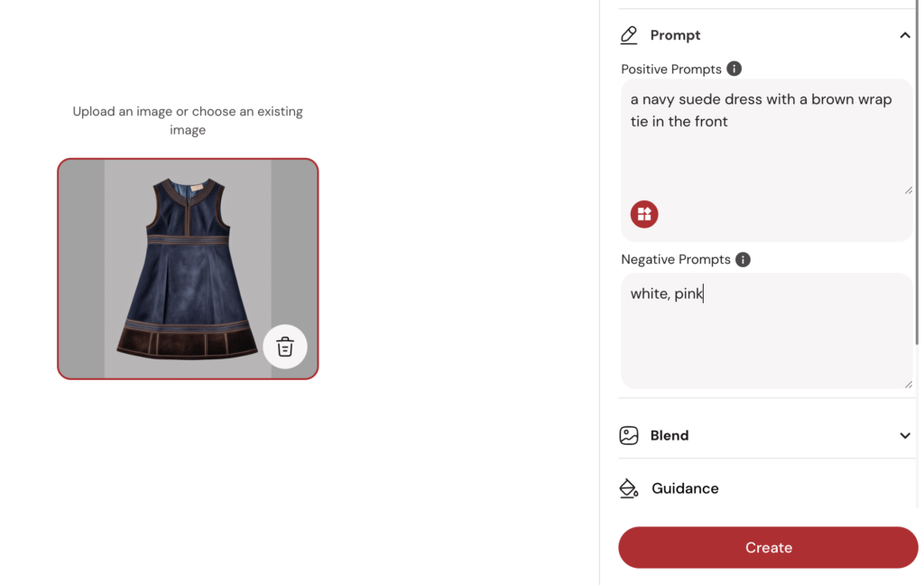Select the navy dress thumbnail

coord(188,269)
